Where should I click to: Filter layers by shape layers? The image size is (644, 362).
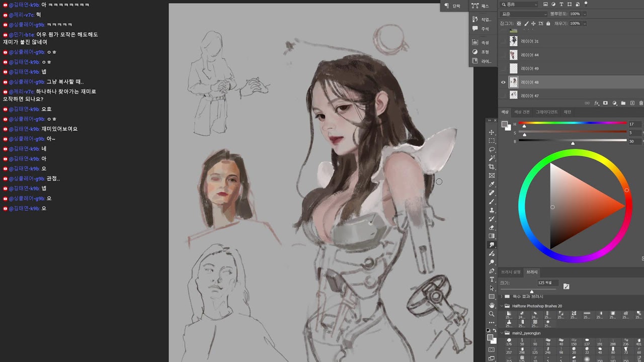(x=570, y=5)
